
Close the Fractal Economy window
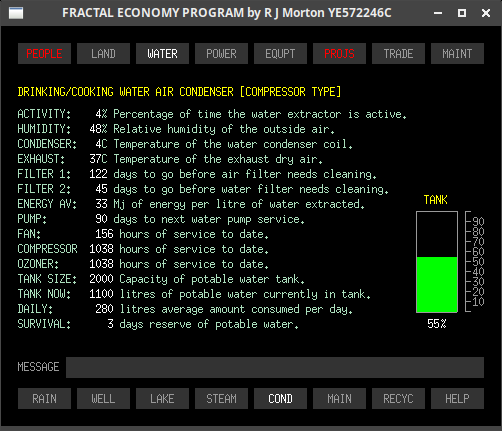coord(486,13)
